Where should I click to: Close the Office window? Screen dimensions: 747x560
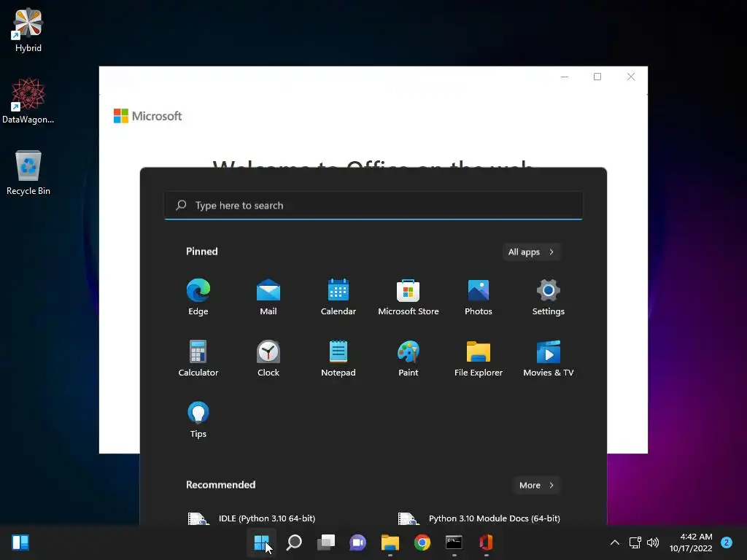pos(631,77)
